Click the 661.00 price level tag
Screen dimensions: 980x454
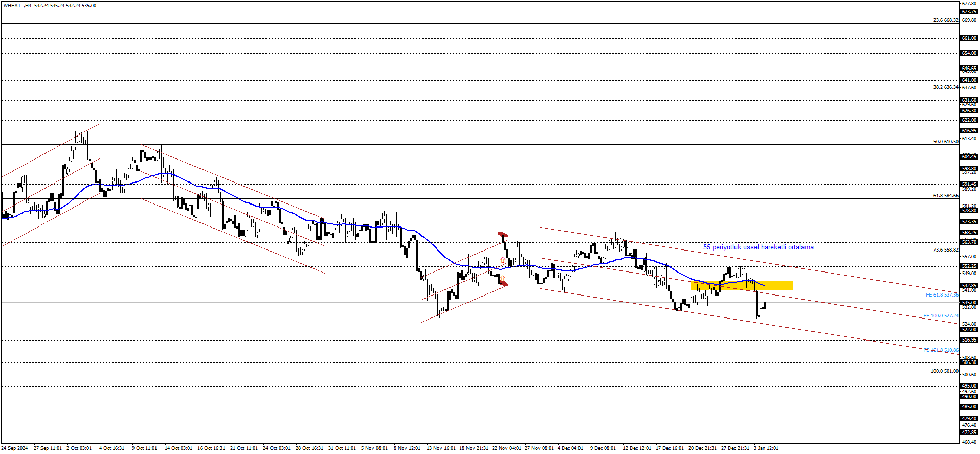coord(969,38)
